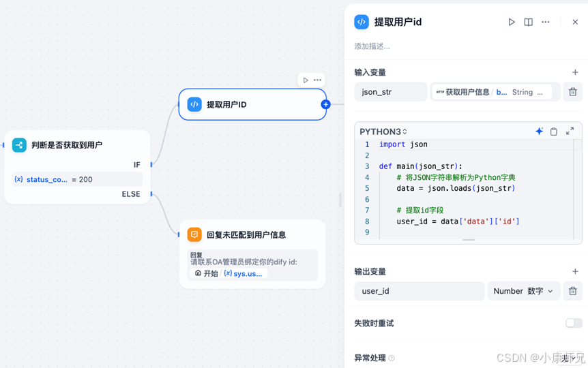Click code line data = json.loads(json_str)

pos(456,188)
